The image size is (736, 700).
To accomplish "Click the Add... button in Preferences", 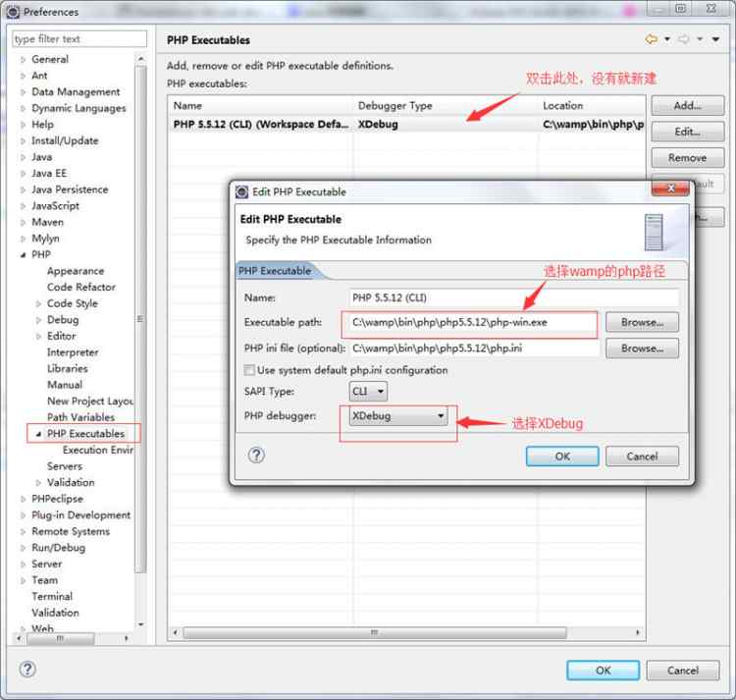I will pos(688,106).
